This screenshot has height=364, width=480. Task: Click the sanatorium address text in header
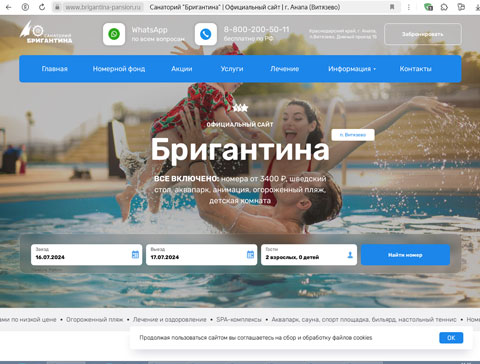pos(343,34)
